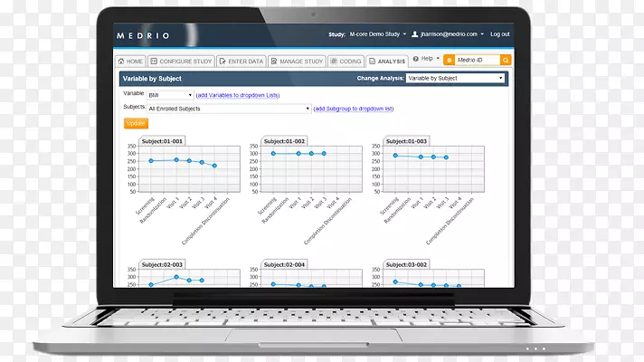Viewport: 644px width, 362px height.
Task: Click the Help question mark icon
Action: tap(416, 59)
